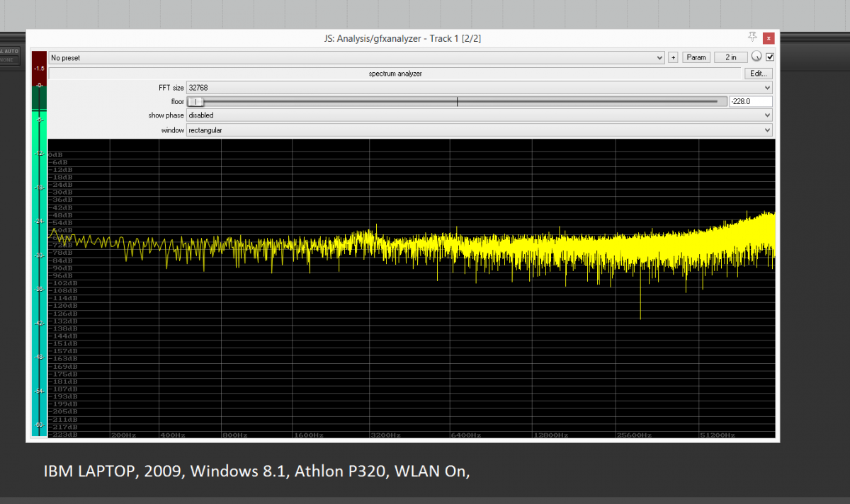Click the window title bar text

coord(402,38)
